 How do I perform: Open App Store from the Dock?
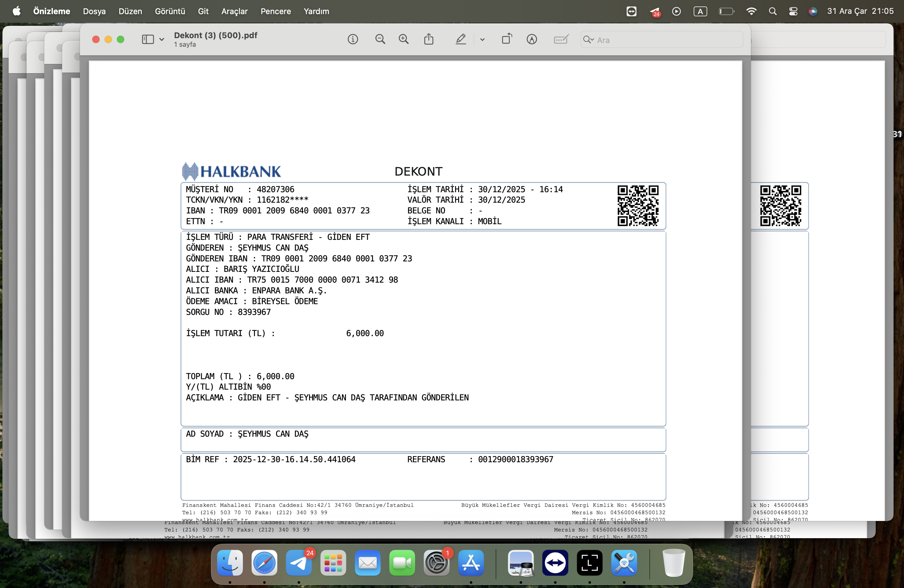[471, 562]
